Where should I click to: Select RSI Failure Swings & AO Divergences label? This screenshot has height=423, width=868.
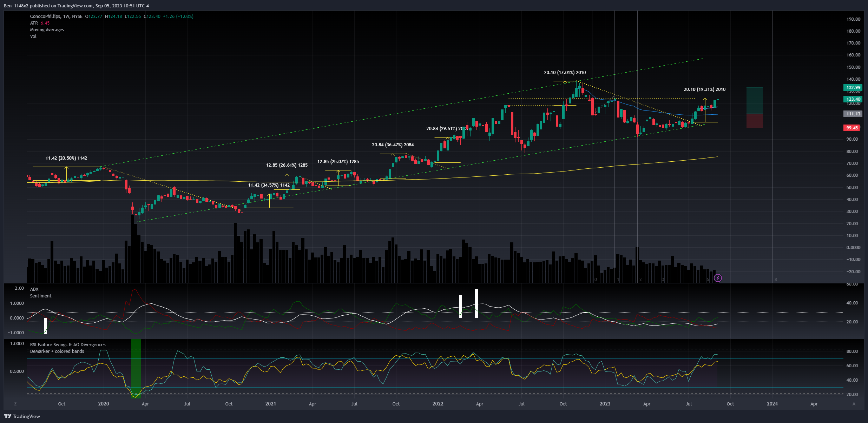(x=68, y=345)
